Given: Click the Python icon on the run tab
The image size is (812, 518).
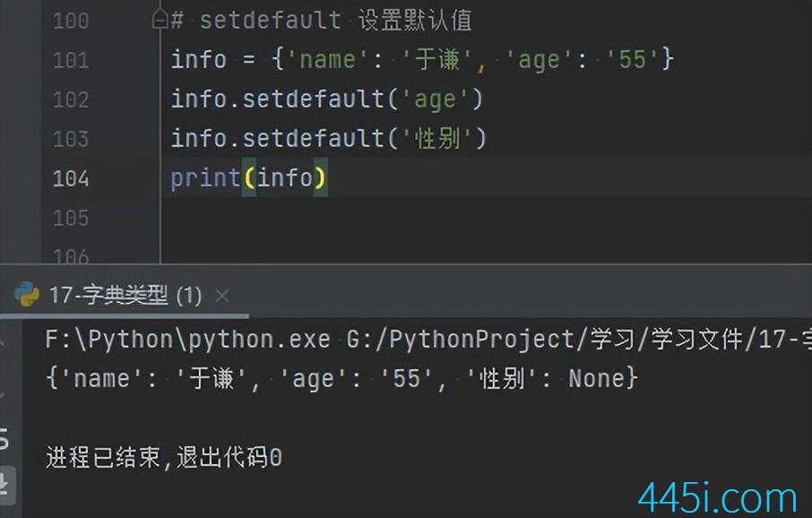Looking at the screenshot, I should [28, 295].
